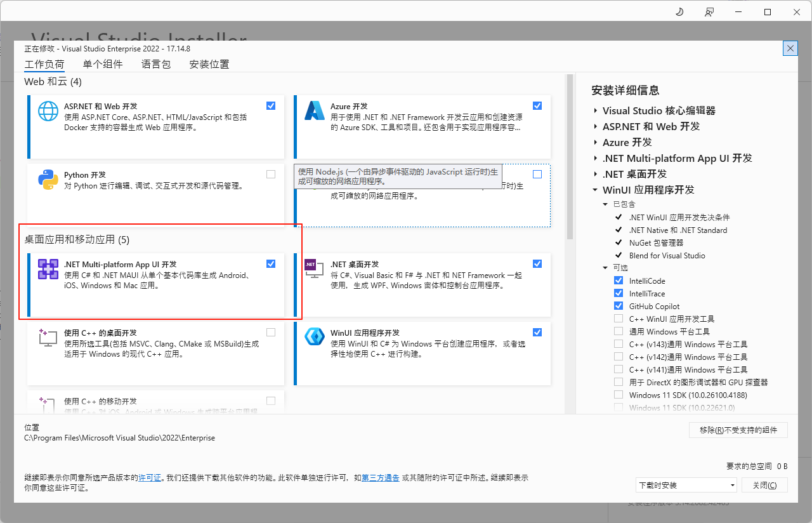Viewport: 812px width, 523px height.
Task: Click the ASP.NET globe workload icon
Action: 48,111
